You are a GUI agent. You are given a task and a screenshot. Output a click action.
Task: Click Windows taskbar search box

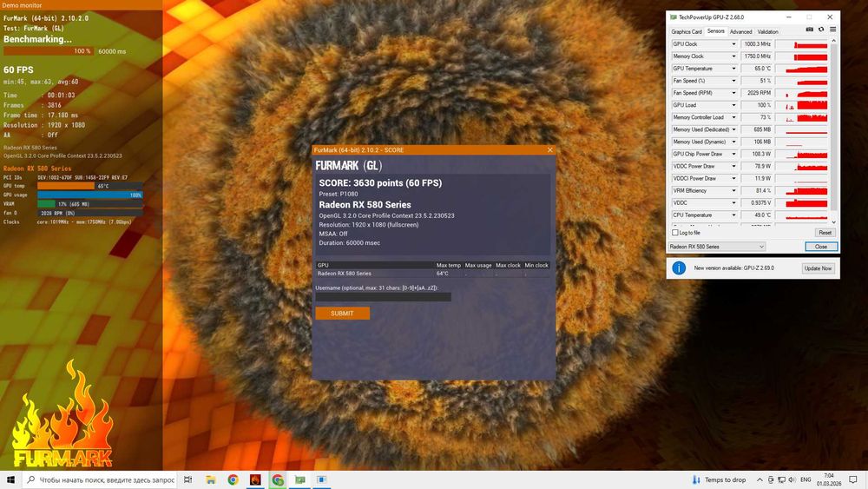coord(100,479)
